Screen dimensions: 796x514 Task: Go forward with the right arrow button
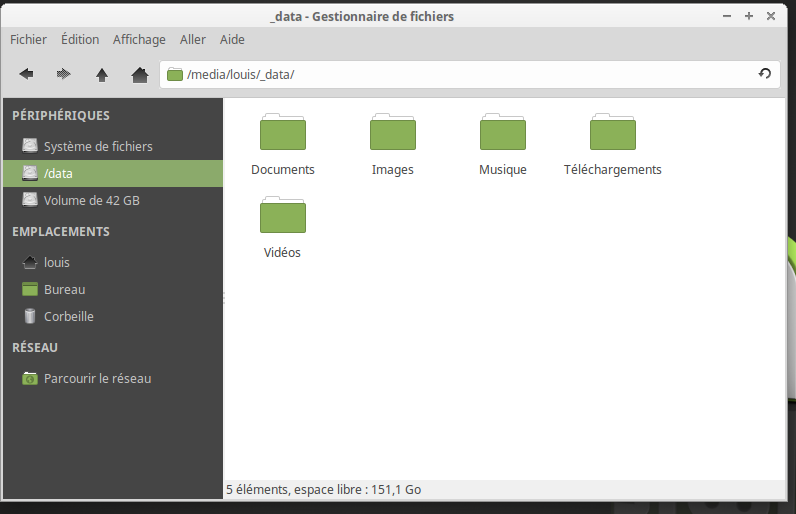click(63, 75)
